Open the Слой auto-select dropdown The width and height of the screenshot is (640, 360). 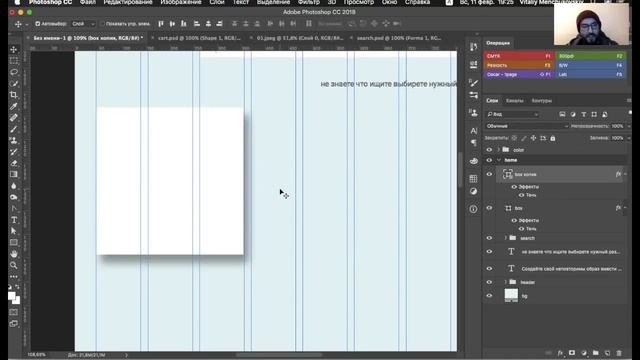(x=83, y=24)
